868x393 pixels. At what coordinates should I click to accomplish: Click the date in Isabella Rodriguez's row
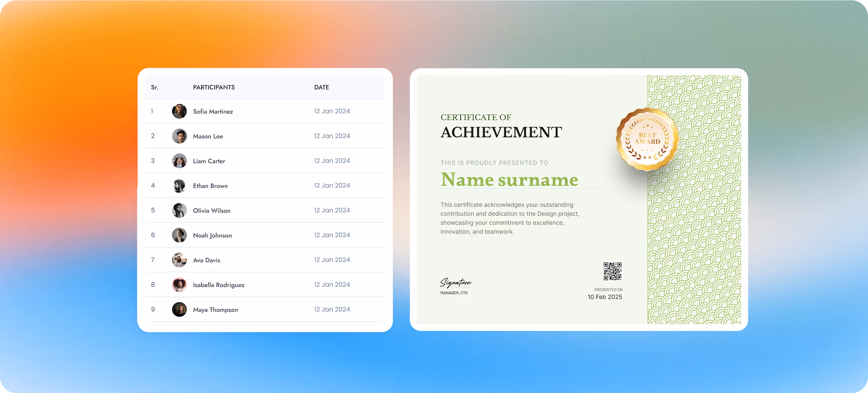pyautogui.click(x=332, y=284)
